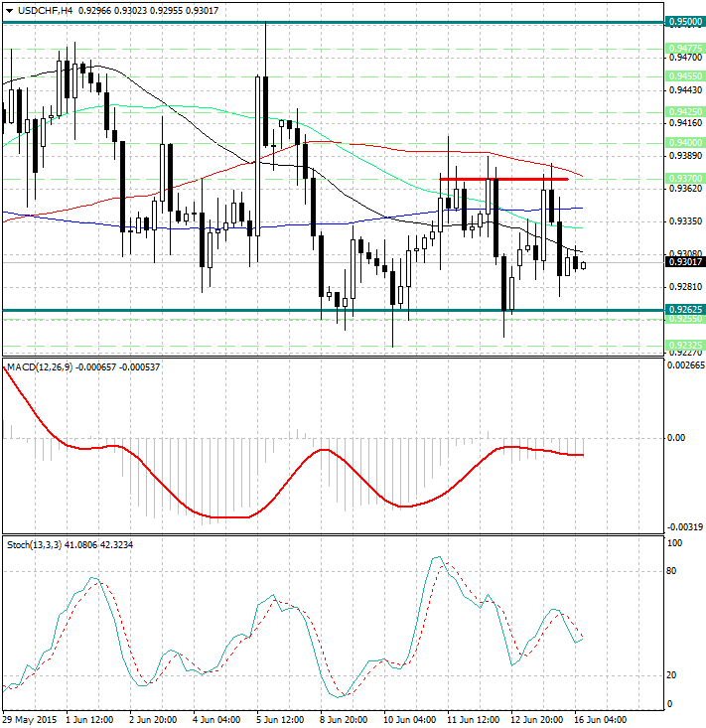Click the 0.94775 green level label
Image resolution: width=706 pixels, height=728 pixels.
point(685,49)
